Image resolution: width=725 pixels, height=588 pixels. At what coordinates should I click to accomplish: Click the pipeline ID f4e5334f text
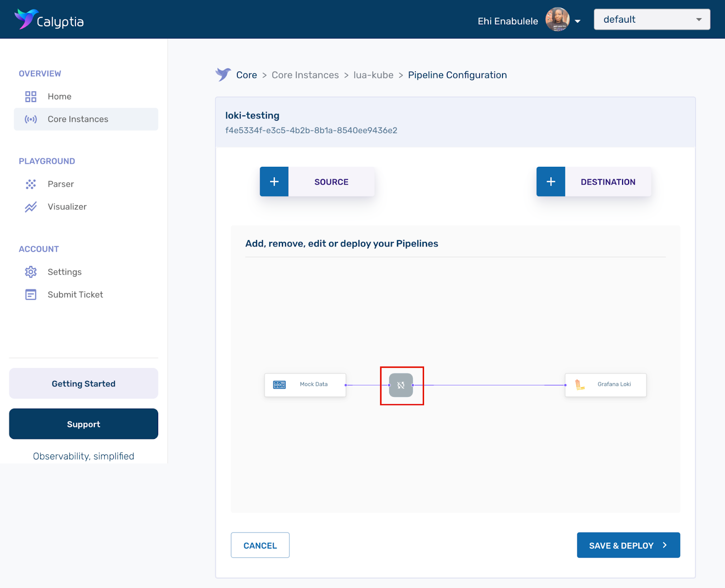(311, 130)
